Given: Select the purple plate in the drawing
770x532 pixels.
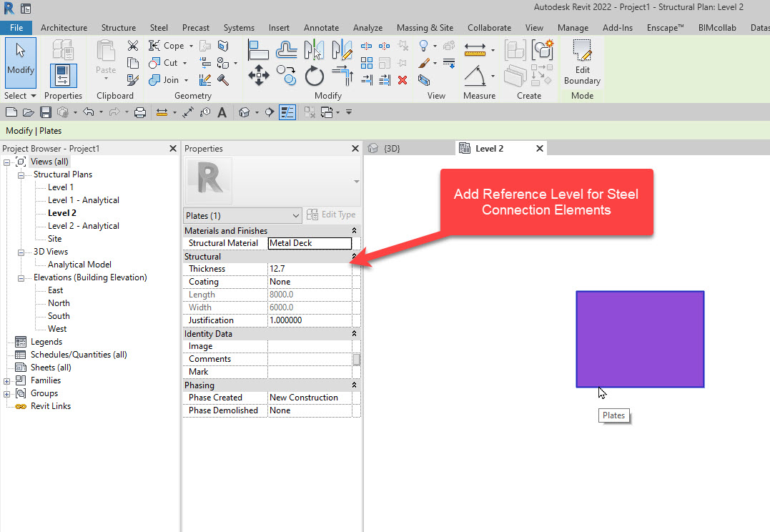Looking at the screenshot, I should tap(640, 339).
